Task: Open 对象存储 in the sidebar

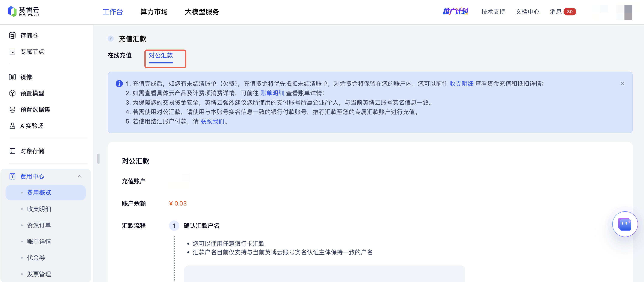Action: point(32,151)
